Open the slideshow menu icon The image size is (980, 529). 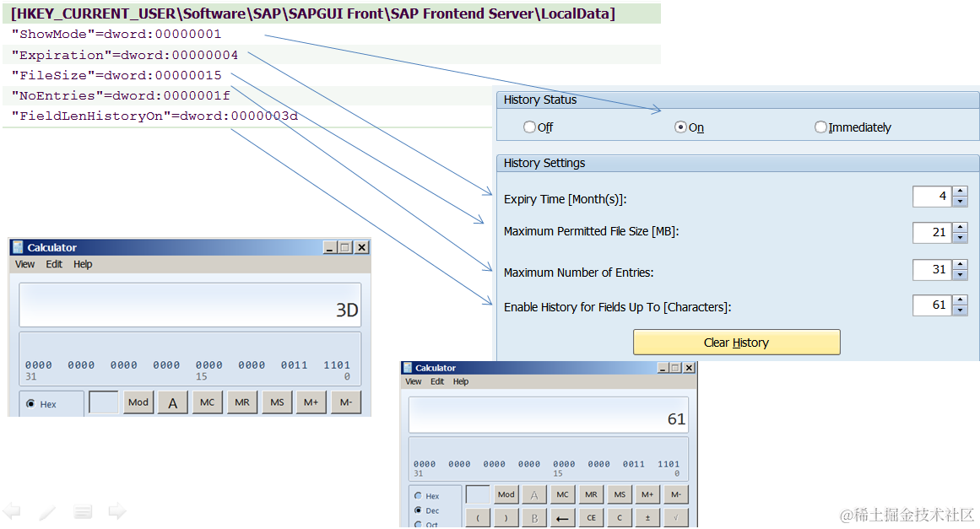[83, 512]
